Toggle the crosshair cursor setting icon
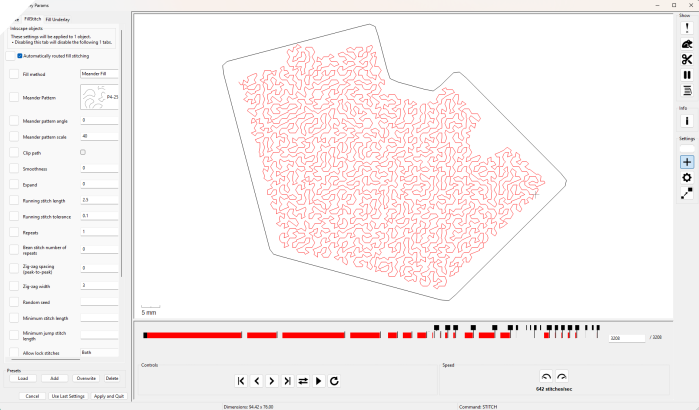699x410 pixels. [x=687, y=162]
